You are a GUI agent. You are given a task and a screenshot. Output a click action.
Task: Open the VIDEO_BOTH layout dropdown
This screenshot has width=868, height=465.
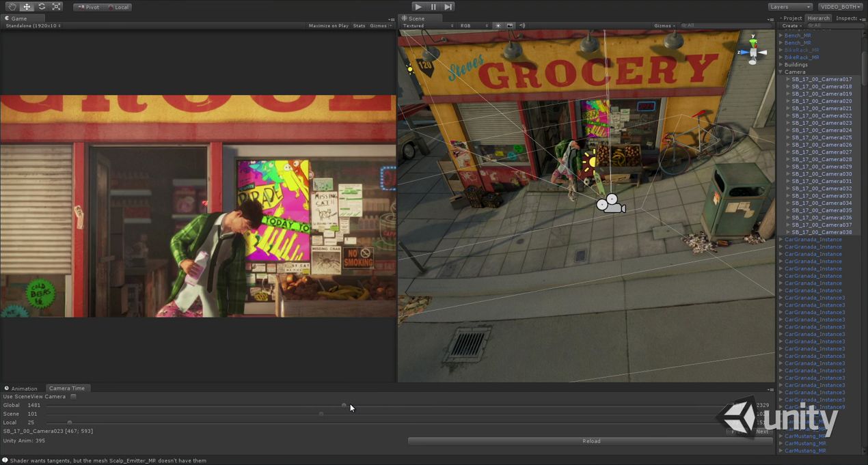point(840,7)
